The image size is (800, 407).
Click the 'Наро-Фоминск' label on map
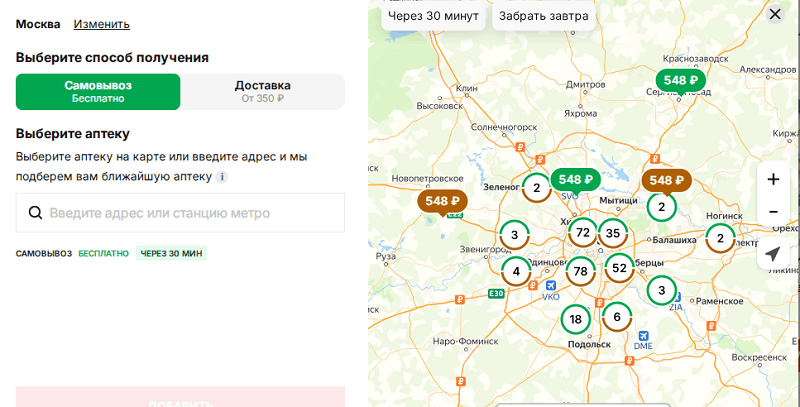pos(465,341)
